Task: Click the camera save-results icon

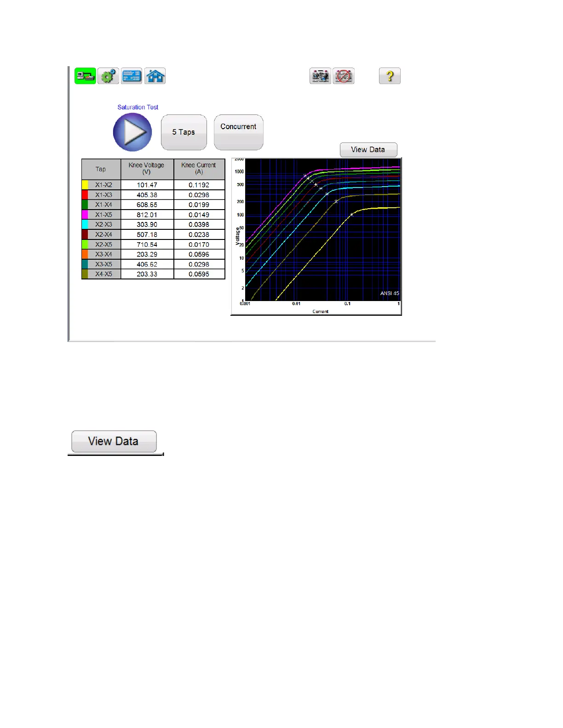Action: tap(320, 76)
